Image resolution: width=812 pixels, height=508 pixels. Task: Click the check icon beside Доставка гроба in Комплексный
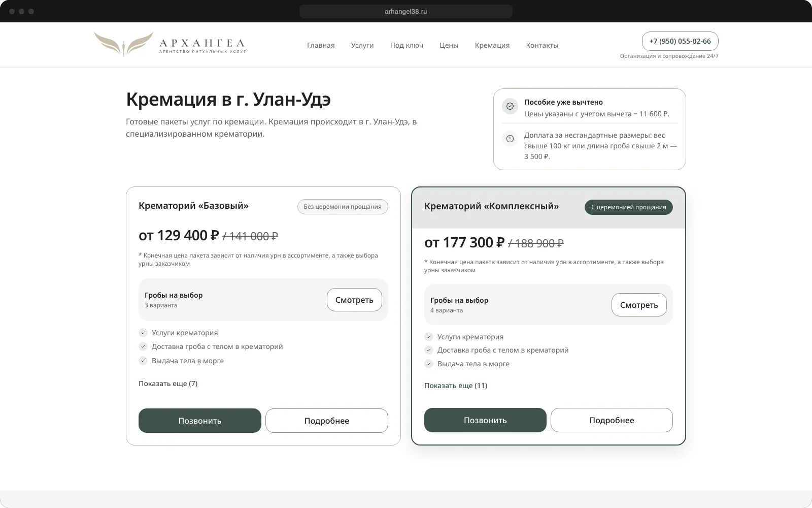tap(429, 350)
